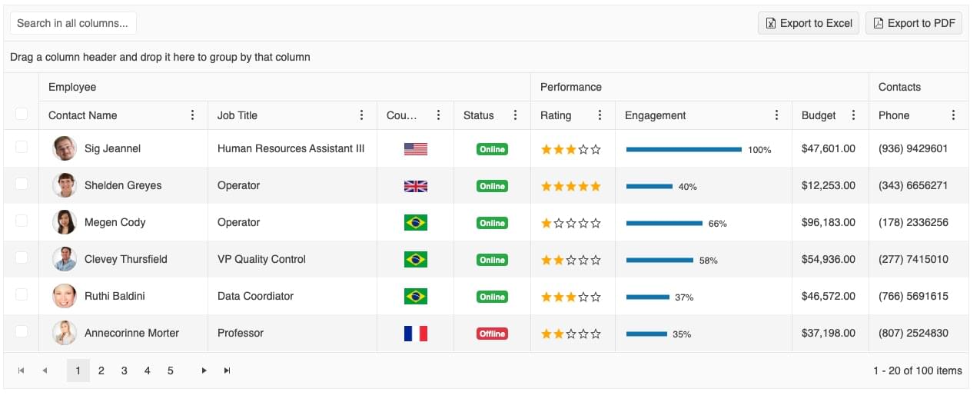980x402 pixels.
Task: Open the Contact Name column menu
Action: pyautogui.click(x=192, y=115)
